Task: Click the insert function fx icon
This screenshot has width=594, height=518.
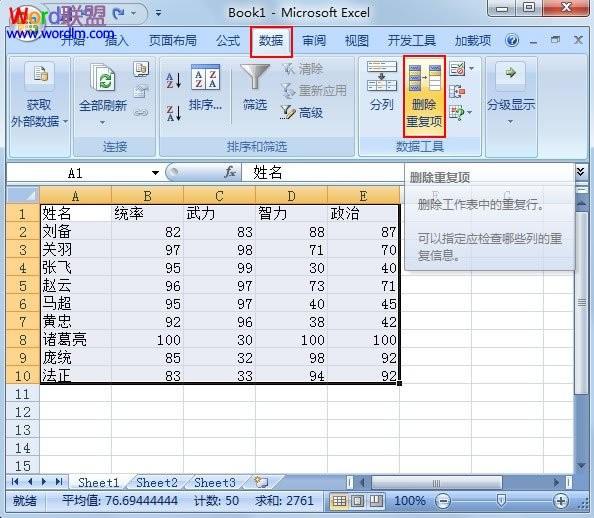Action: pos(230,173)
